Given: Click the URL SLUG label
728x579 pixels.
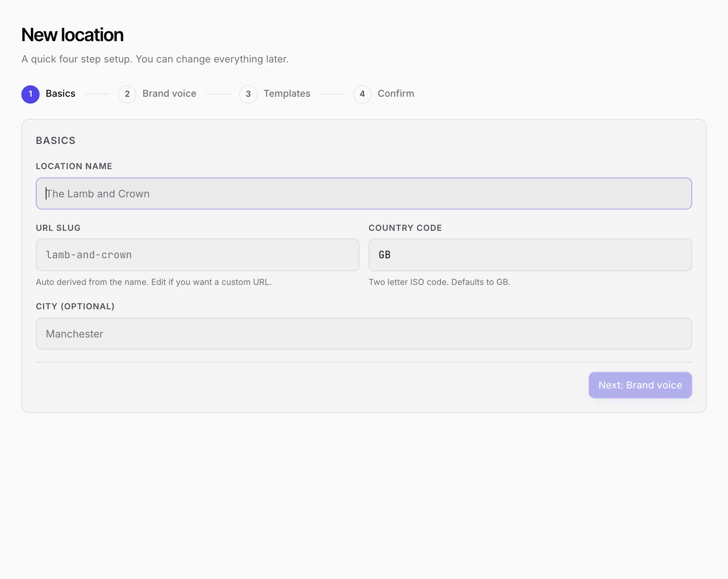Looking at the screenshot, I should 58,228.
